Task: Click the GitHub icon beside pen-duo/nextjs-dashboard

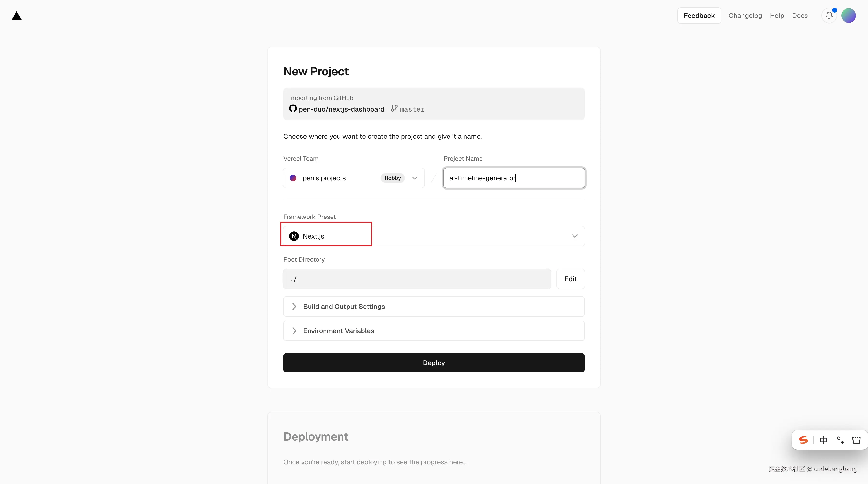Action: pyautogui.click(x=293, y=109)
